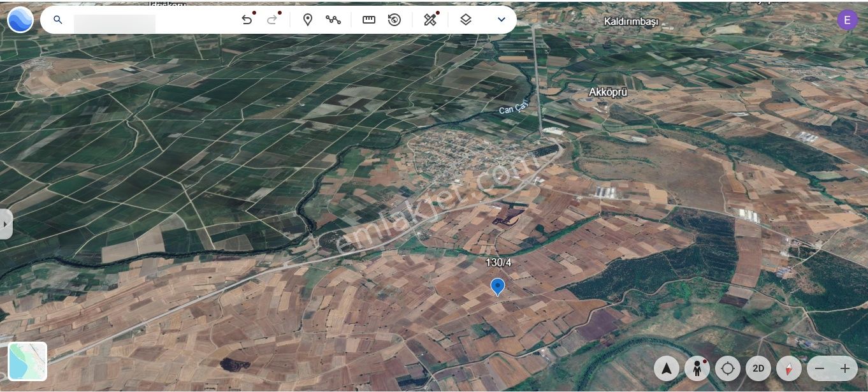Select the 130/4 placemark pin
Image resolution: width=868 pixels, height=392 pixels.
pyautogui.click(x=498, y=287)
